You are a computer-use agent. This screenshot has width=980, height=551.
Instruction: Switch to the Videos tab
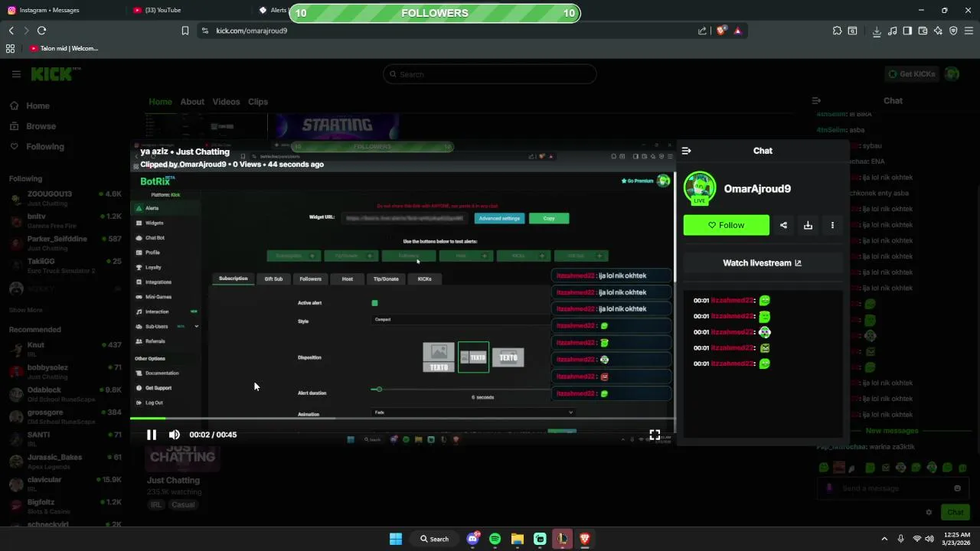(x=226, y=102)
